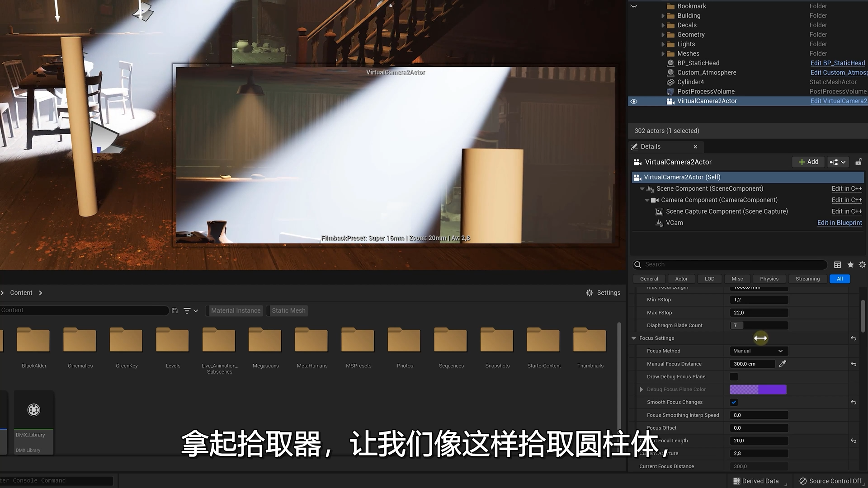Screen dimensions: 868x488
Task: Expand Debug Focus Plane Color property
Action: click(641, 389)
